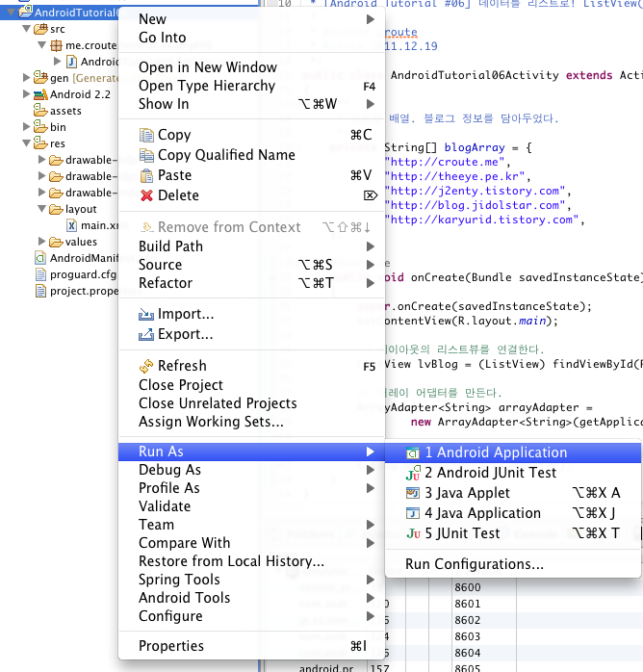
Task: Expand the Android 2.2 library node
Action: [27, 93]
